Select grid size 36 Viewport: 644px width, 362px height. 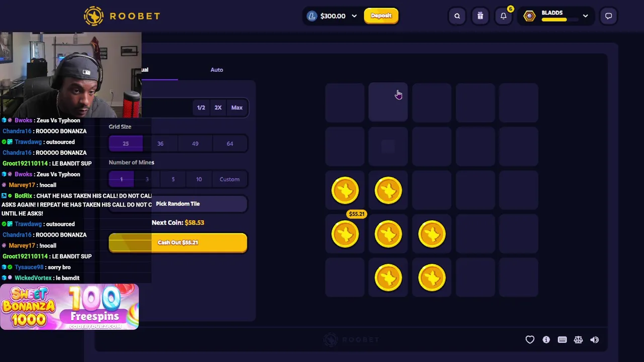point(160,144)
